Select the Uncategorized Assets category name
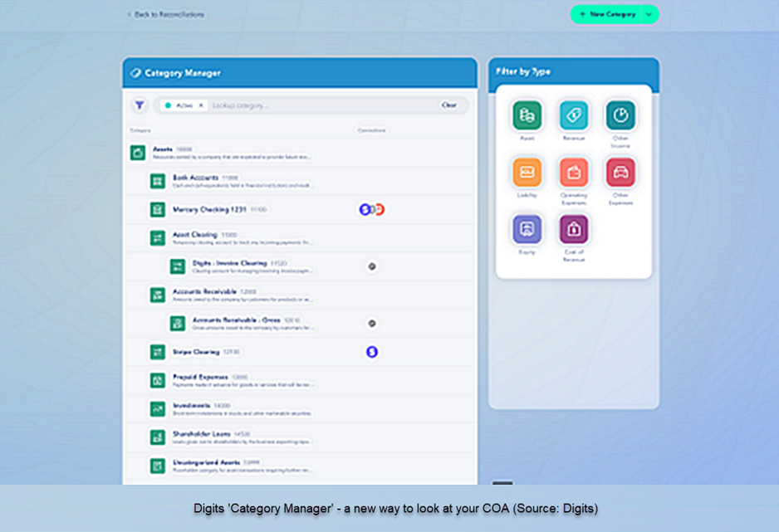779x532 pixels. [x=206, y=462]
